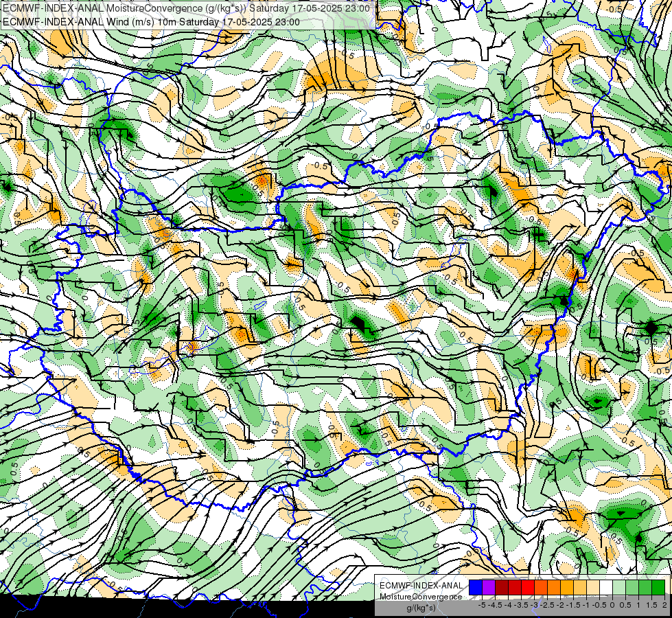Viewport: 672px width, 618px height.
Task: Click the MoistureConvergence title line at top
Action: (186, 8)
